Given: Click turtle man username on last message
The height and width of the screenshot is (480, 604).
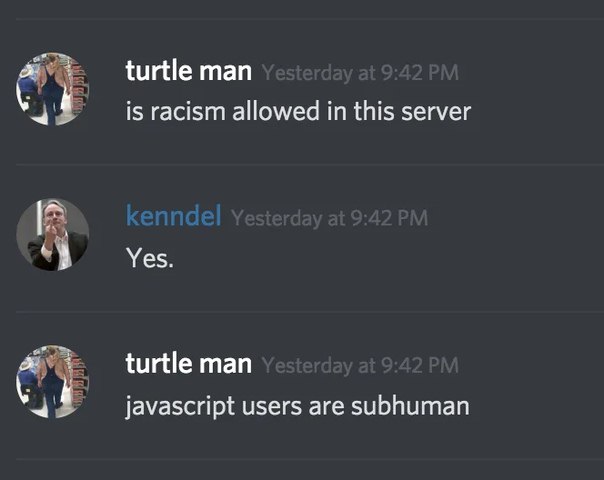Looking at the screenshot, I should pos(189,364).
